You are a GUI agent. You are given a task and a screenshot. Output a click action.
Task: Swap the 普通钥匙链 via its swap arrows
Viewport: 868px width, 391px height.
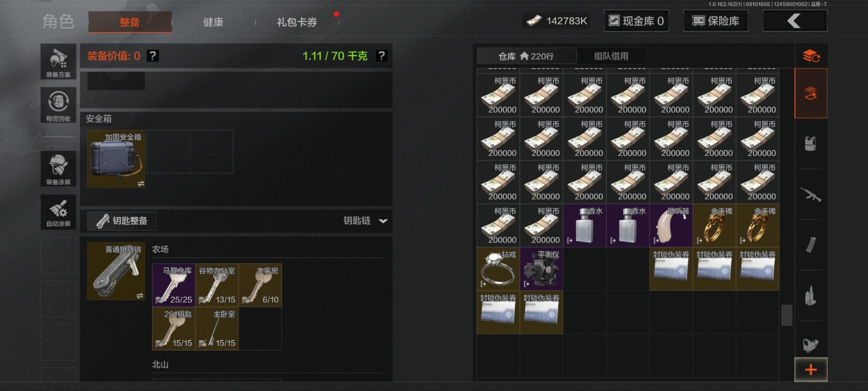(140, 296)
